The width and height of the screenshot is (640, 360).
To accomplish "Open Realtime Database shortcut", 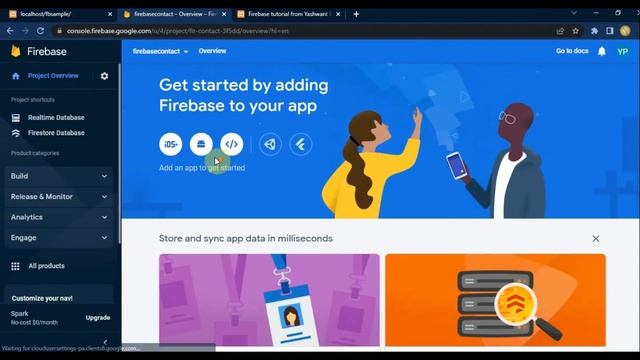I will (x=56, y=118).
